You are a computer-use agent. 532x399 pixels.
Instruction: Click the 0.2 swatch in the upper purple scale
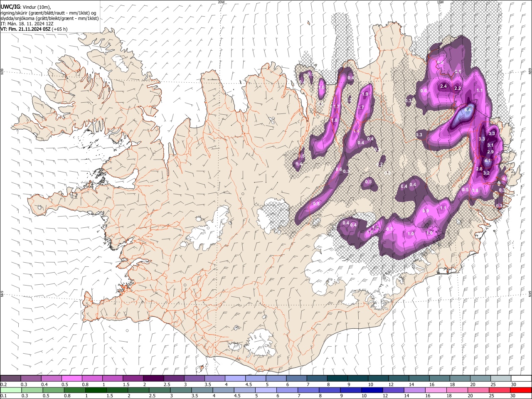point(11,379)
